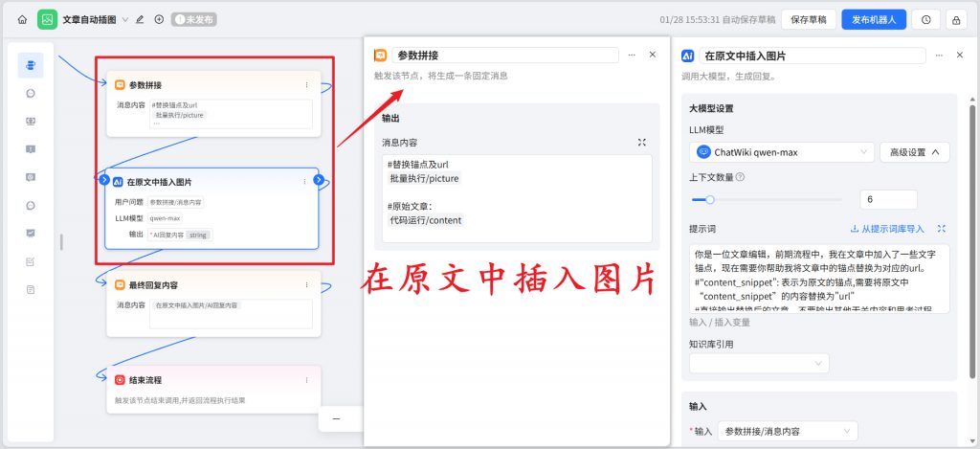
Task: Adjust the 上下文数量 slider handle
Action: click(709, 199)
